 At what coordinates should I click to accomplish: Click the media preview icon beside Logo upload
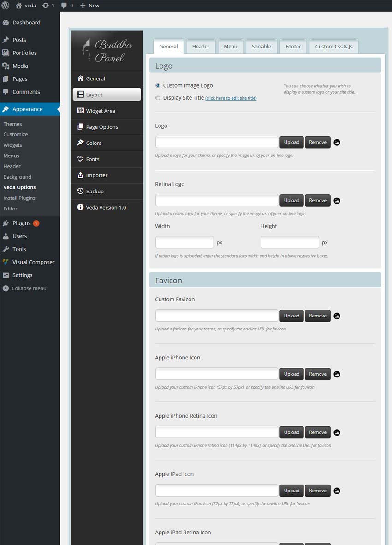(x=336, y=142)
